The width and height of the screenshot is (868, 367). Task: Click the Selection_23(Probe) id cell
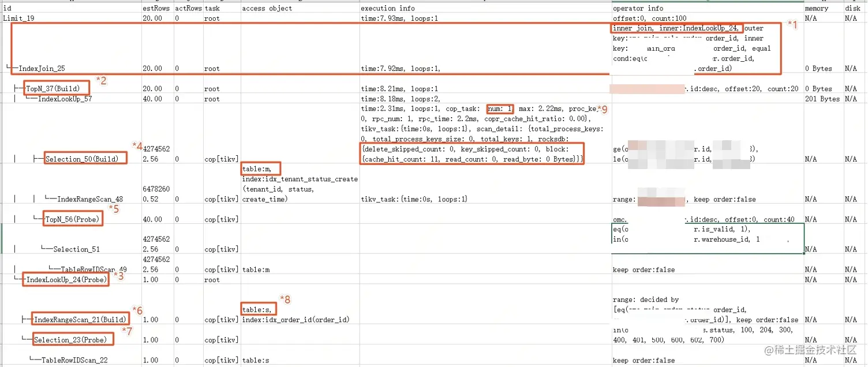(72, 334)
